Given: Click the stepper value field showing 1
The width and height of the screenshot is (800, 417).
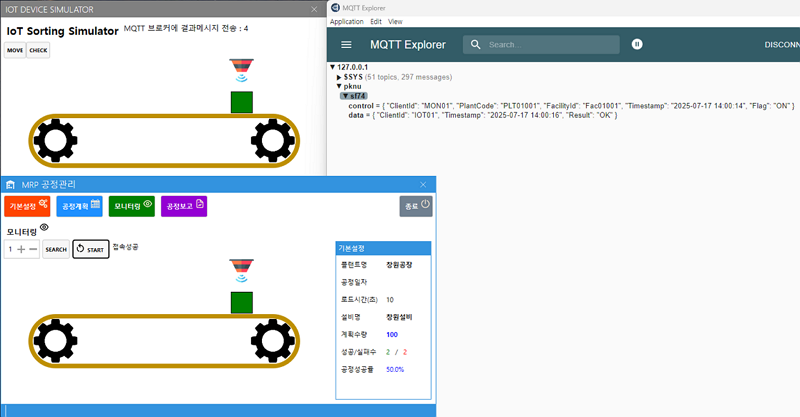Looking at the screenshot, I should pos(10,249).
